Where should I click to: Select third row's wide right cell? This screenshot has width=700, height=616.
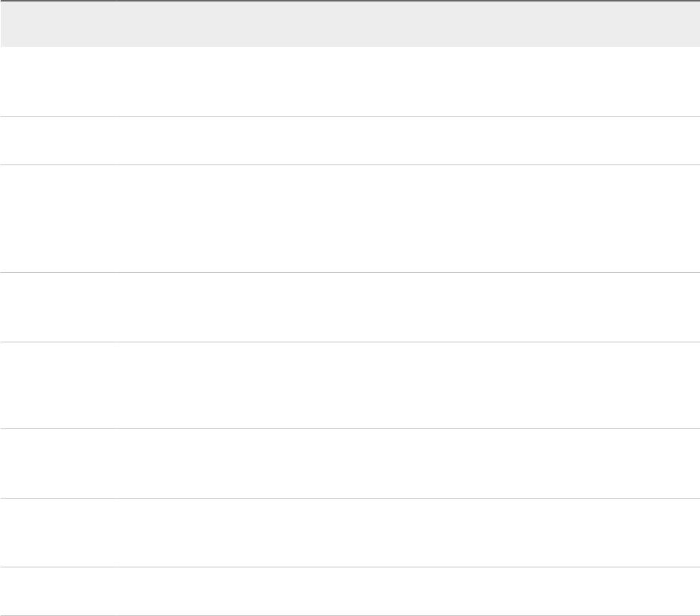point(408,218)
